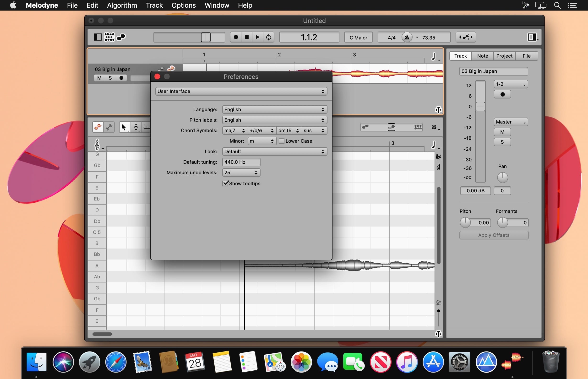This screenshot has height=379, width=588.
Task: Select the pitch correction macro tool
Action: [98, 127]
